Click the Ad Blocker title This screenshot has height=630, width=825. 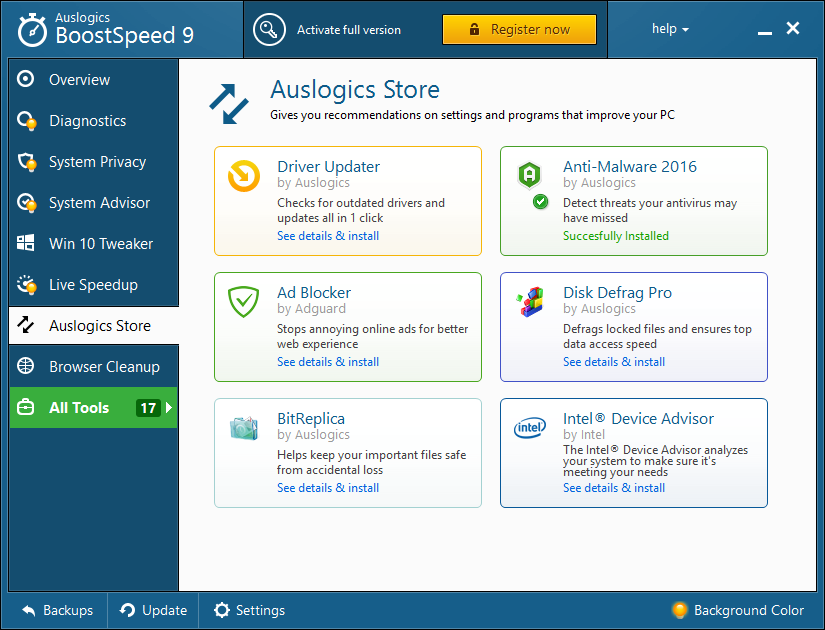pos(314,293)
